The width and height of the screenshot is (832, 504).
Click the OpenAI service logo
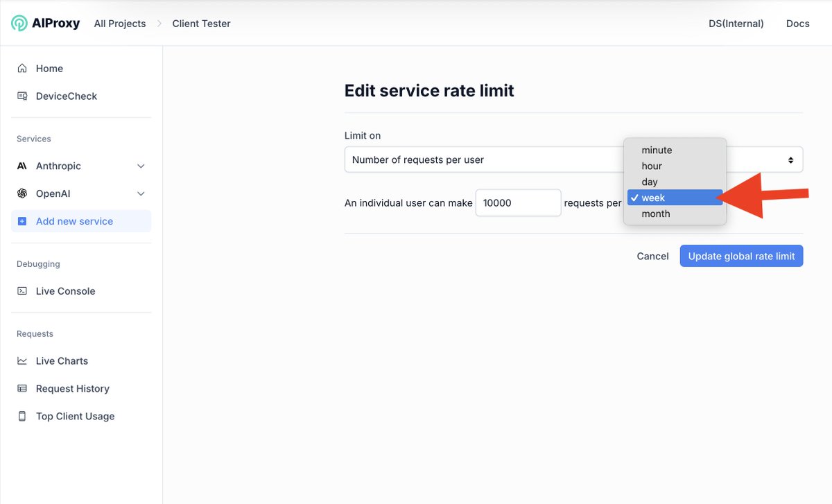tap(22, 193)
